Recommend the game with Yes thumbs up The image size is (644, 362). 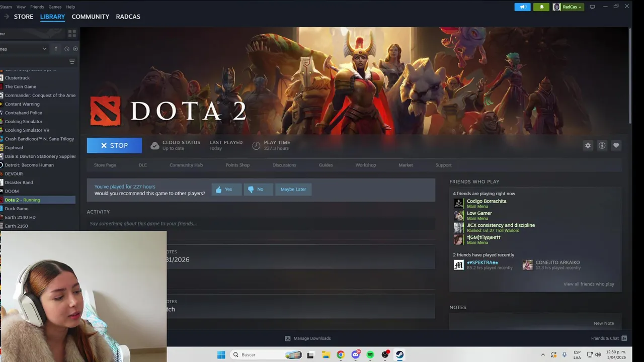[x=226, y=189]
